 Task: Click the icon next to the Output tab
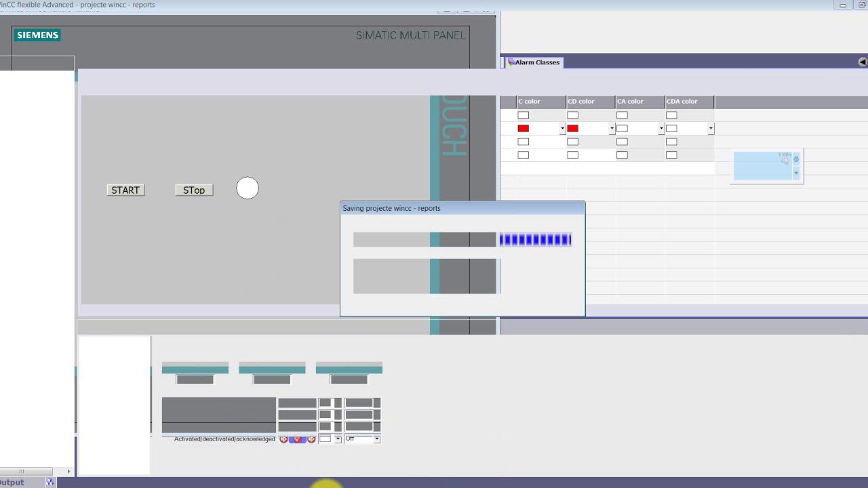click(x=50, y=483)
